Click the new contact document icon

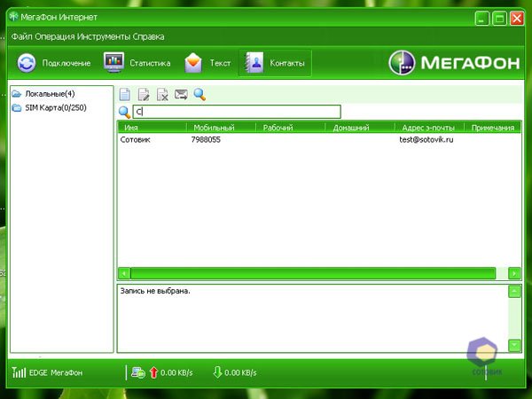[125, 94]
